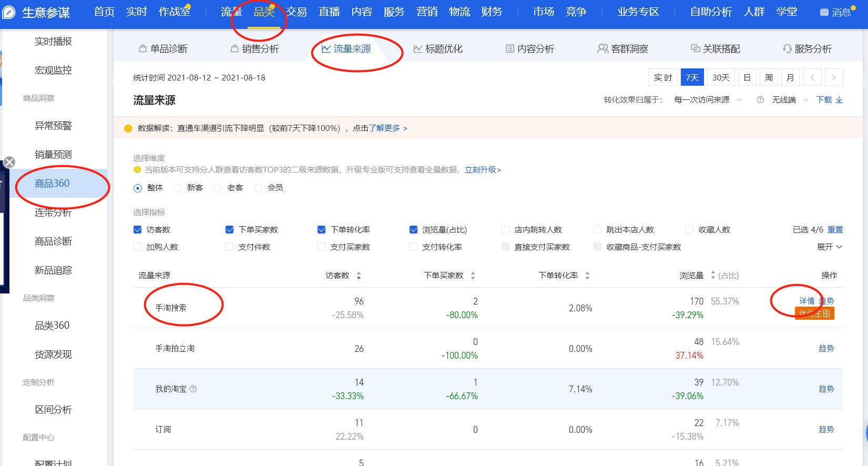The width and height of the screenshot is (868, 466).
Task: Close the left floating panel with X icon
Action: click(9, 162)
